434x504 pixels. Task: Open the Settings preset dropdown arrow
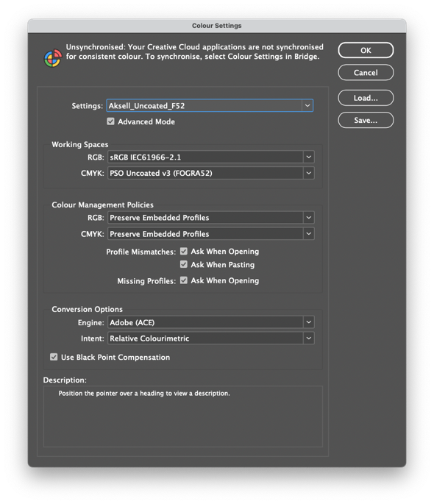pos(307,106)
